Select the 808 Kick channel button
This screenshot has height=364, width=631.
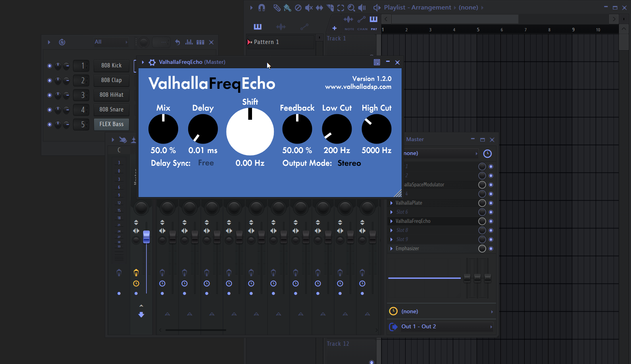coord(112,66)
